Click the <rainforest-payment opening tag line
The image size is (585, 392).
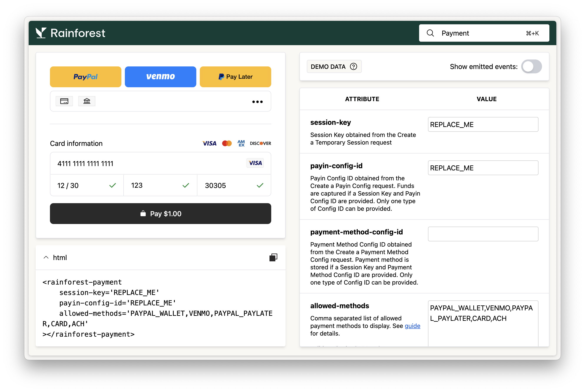82,282
